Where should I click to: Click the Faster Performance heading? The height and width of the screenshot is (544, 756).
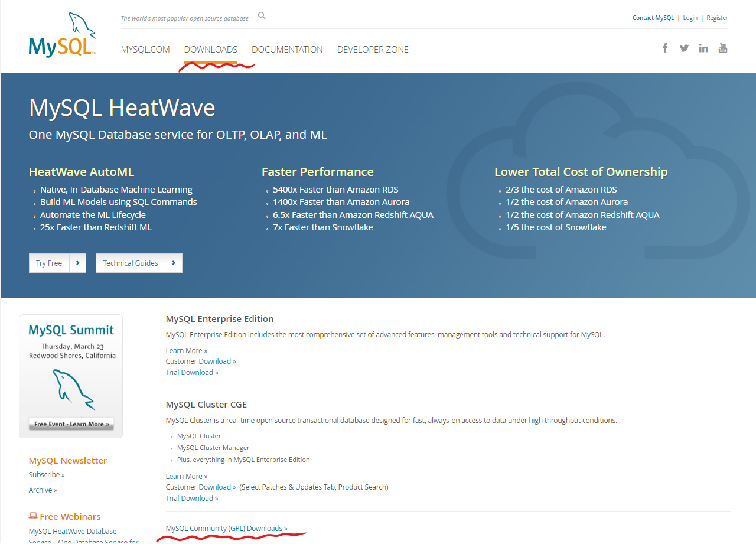[318, 172]
